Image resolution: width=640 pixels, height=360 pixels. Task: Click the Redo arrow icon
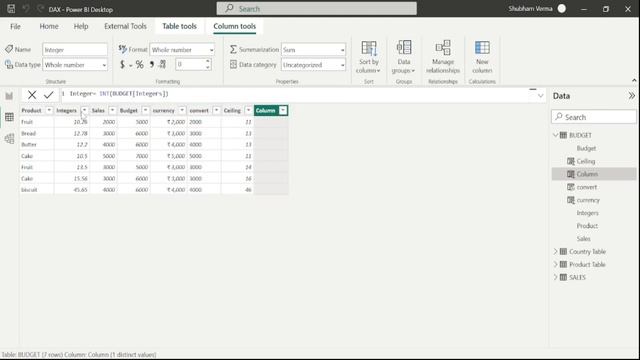[40, 9]
